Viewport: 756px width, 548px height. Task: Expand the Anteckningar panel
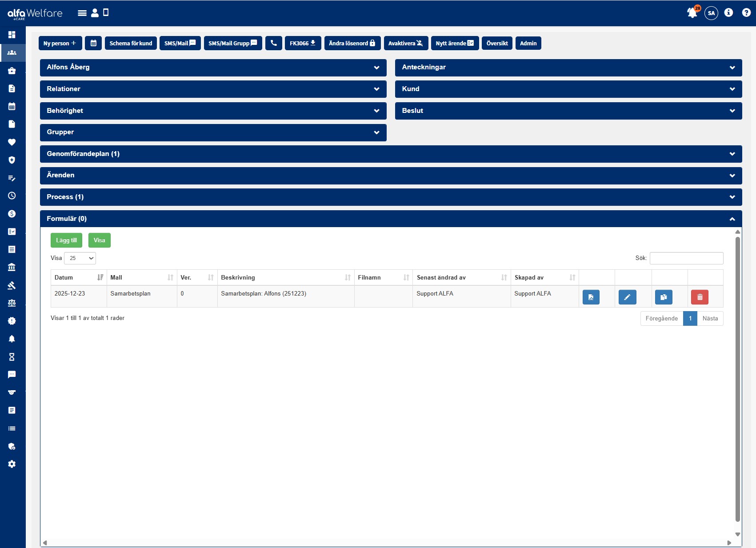point(568,68)
